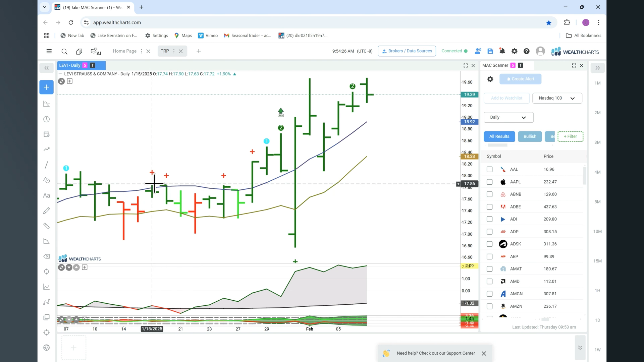Open the layouts copy icon
This screenshot has width=644, height=362.
click(79, 51)
